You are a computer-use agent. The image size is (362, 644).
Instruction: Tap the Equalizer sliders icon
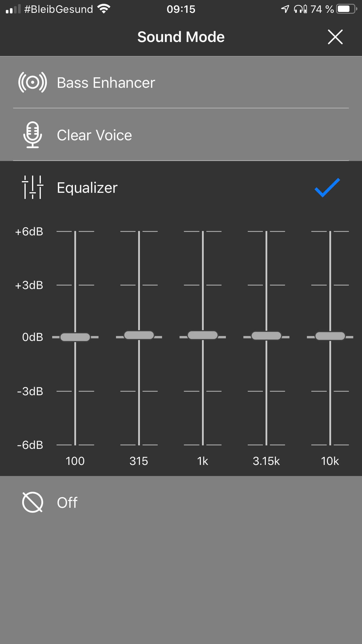32,187
